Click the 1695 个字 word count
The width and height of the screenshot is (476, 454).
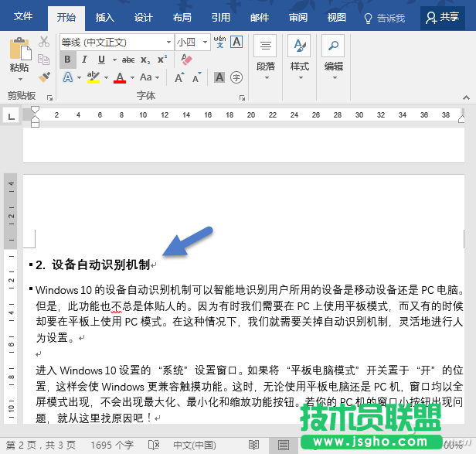pos(113,445)
